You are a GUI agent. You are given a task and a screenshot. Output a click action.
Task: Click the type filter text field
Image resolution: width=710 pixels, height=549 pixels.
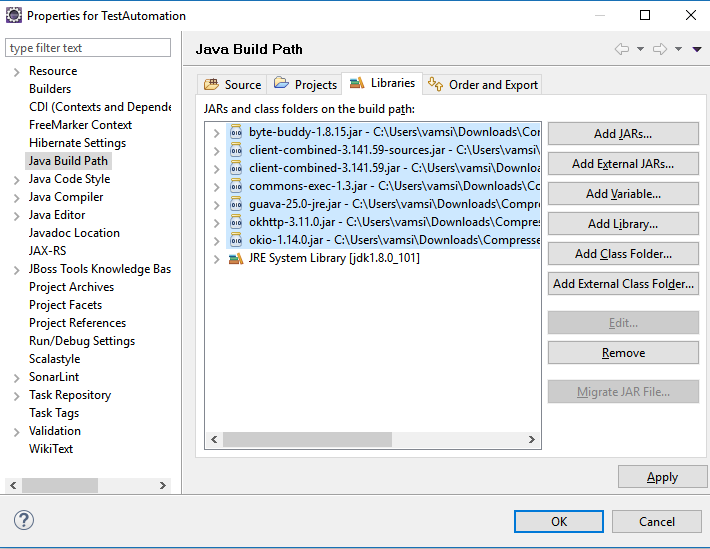(x=88, y=48)
